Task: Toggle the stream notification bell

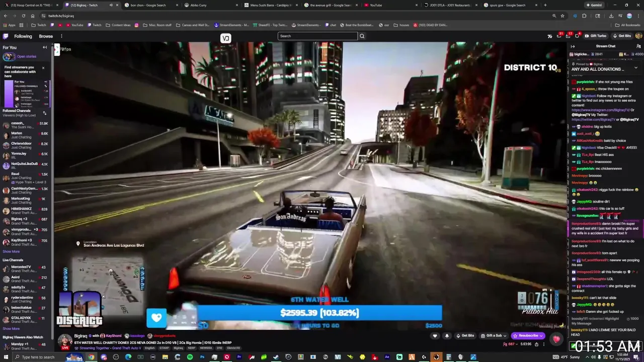Action: click(447, 336)
